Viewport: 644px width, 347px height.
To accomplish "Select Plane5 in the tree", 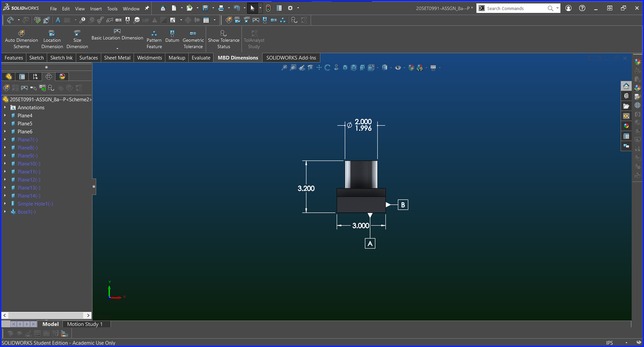I will click(25, 123).
